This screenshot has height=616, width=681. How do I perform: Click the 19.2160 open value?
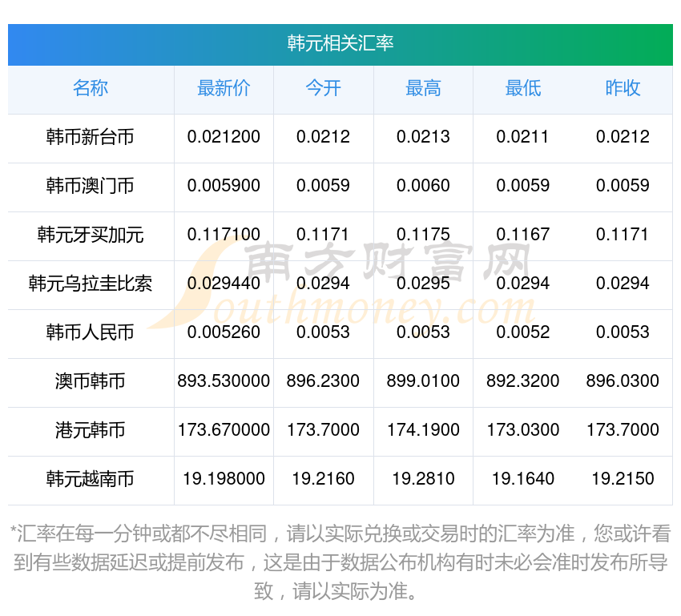tap(323, 479)
